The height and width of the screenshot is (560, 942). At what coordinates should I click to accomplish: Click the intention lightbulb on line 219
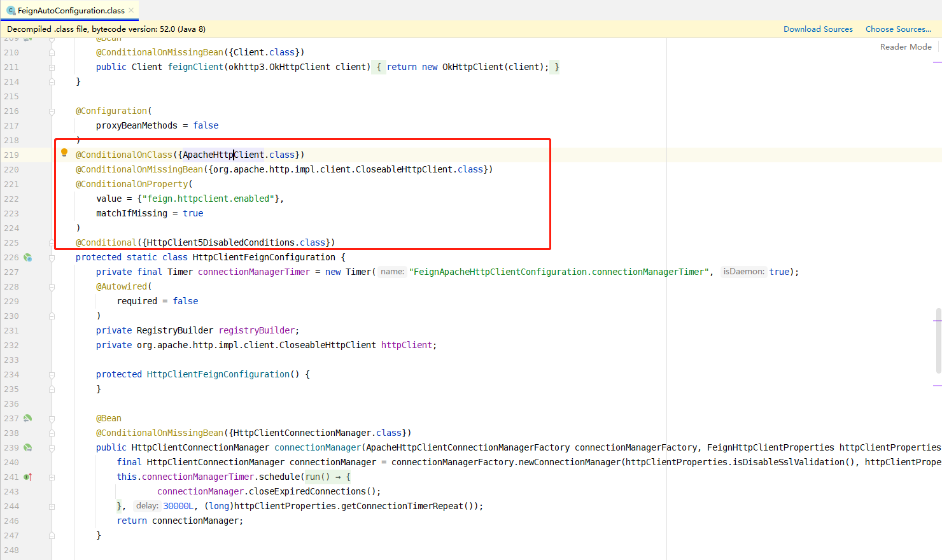64,153
